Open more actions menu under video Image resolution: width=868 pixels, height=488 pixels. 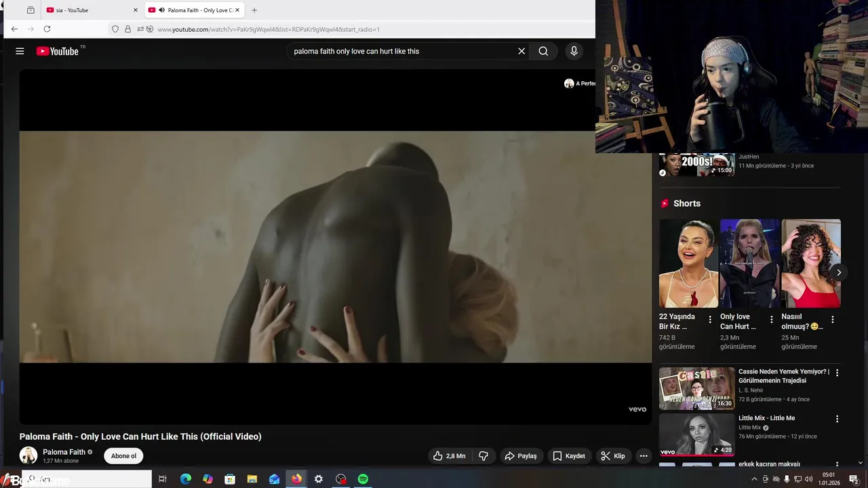[644, 456]
